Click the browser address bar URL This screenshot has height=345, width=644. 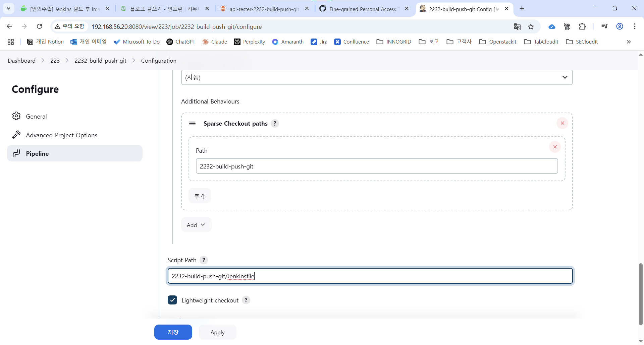(x=177, y=27)
